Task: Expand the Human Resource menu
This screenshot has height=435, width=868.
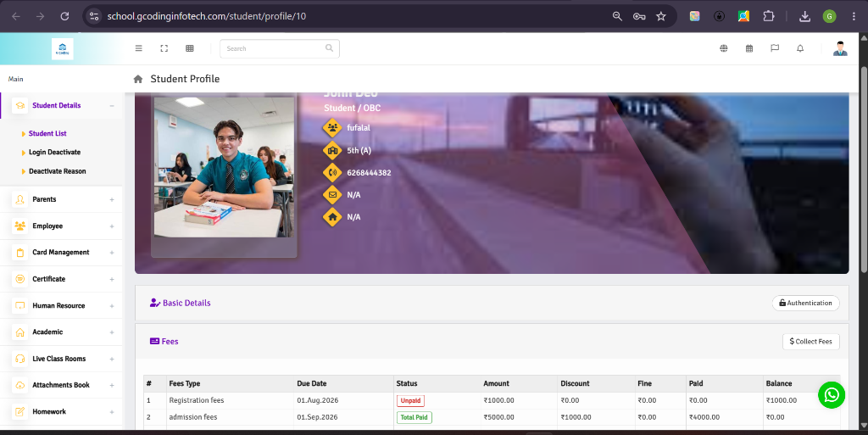Action: (x=61, y=305)
